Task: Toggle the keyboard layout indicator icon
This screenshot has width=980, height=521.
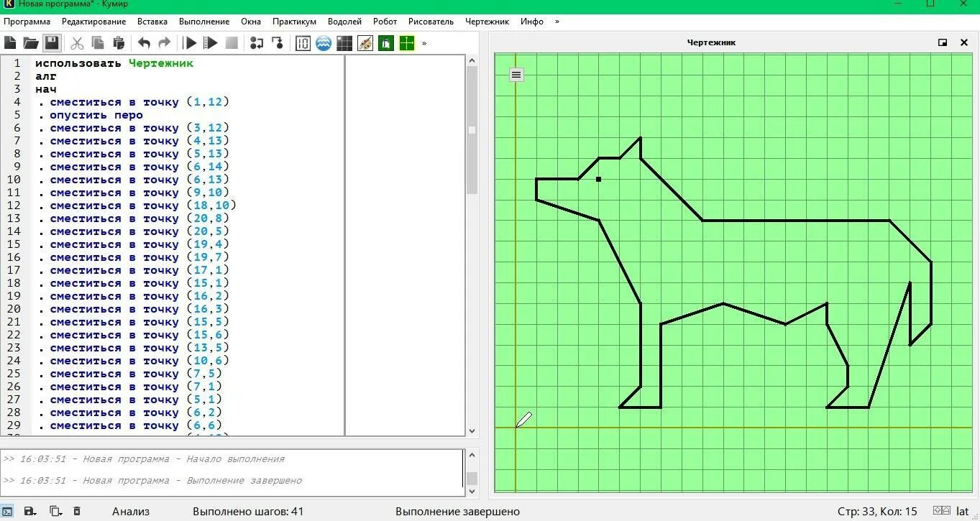Action: click(941, 512)
